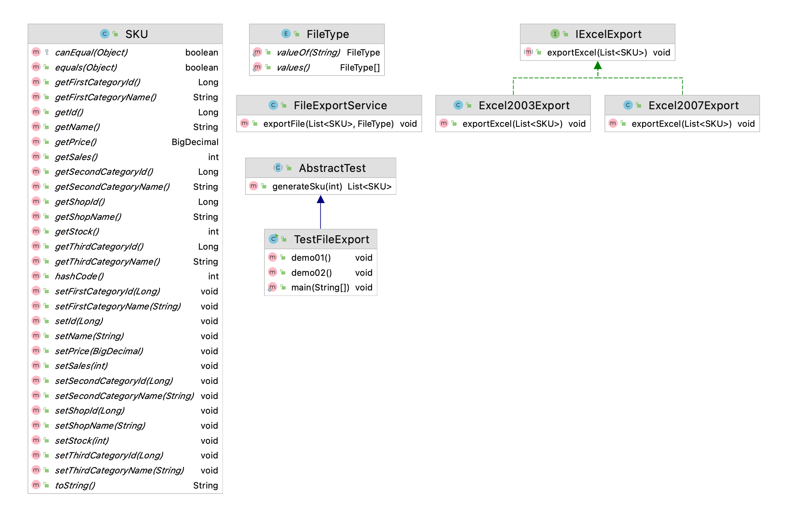Click the method icon in Excel2007Export
The height and width of the screenshot is (510, 812).
(x=613, y=123)
